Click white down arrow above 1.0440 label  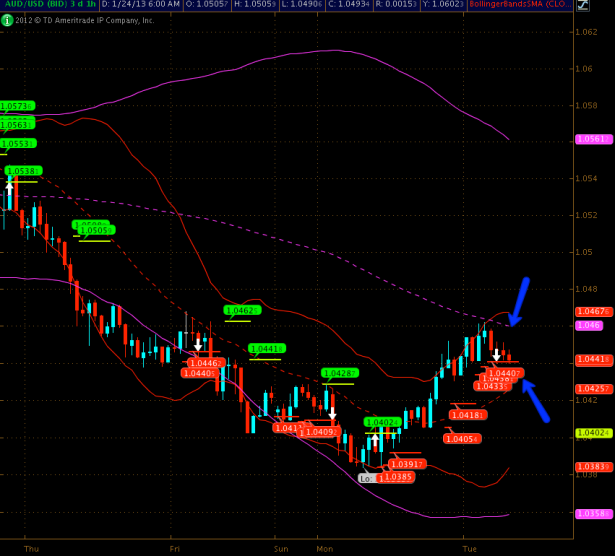click(x=495, y=356)
